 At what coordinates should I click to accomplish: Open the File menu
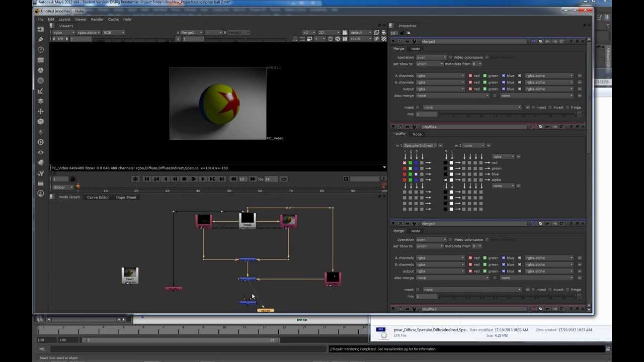[40, 19]
